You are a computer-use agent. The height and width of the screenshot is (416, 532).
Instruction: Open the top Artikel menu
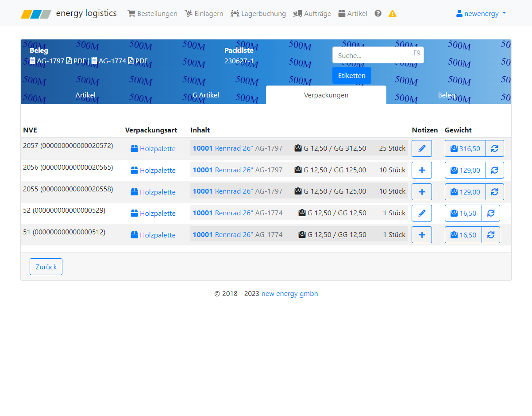353,13
